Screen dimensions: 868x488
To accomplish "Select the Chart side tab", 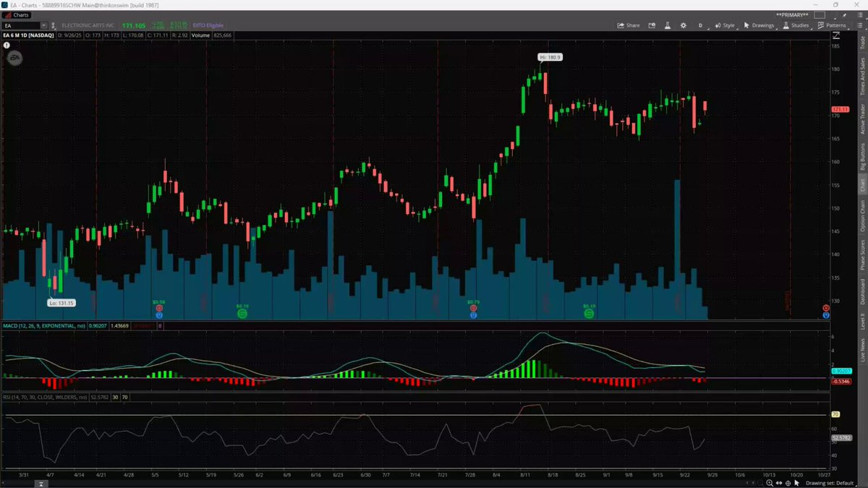I will pyautogui.click(x=861, y=185).
